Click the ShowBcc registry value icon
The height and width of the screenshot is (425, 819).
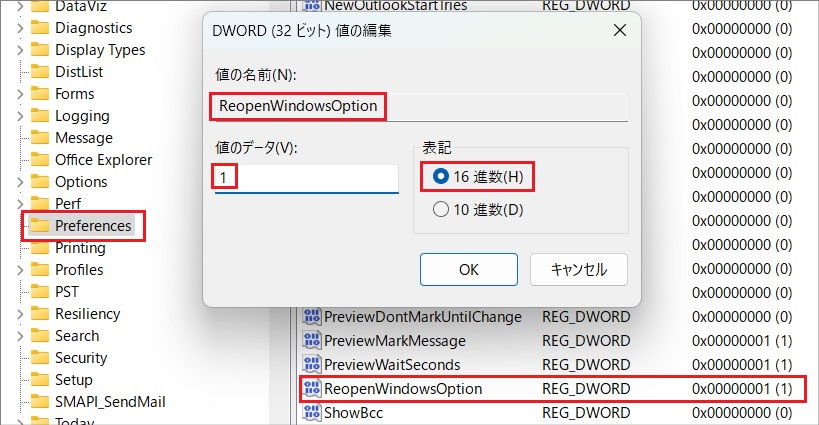[311, 412]
